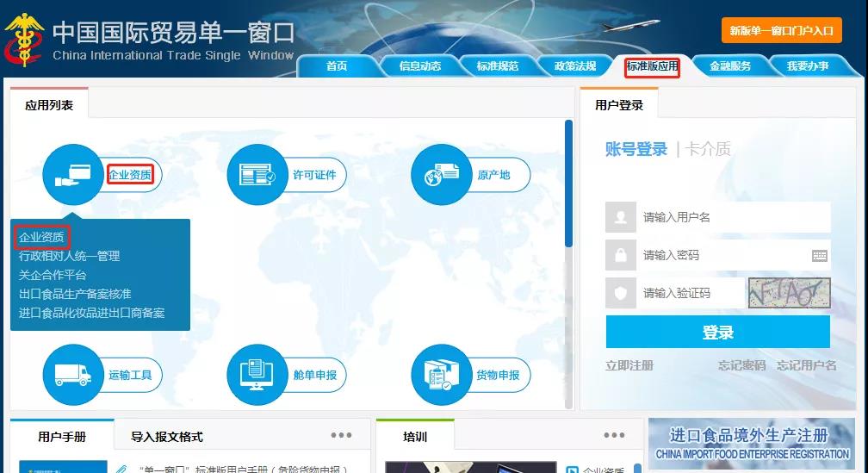The width and height of the screenshot is (868, 473).
Task: Choose 进口食品化妆品进出口商备案 submenu item
Action: (91, 313)
